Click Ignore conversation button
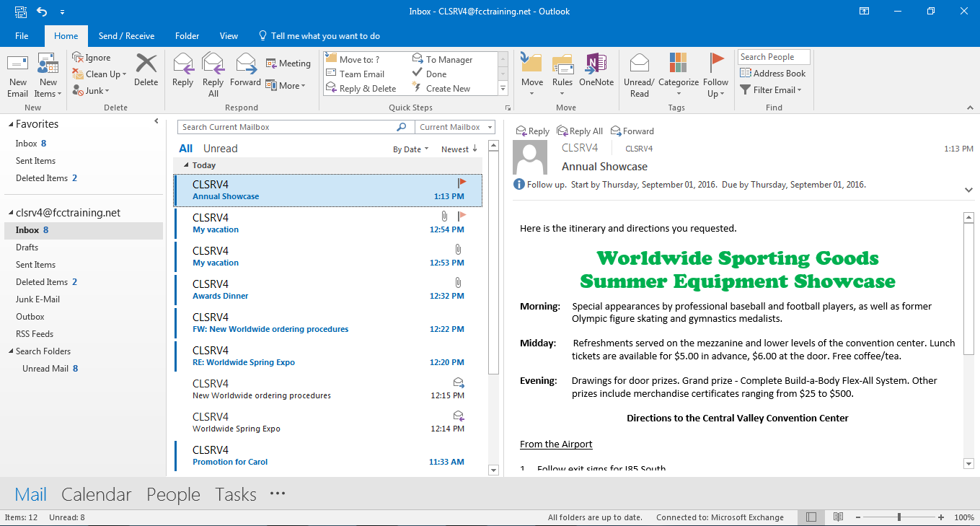980x526 pixels. point(92,58)
